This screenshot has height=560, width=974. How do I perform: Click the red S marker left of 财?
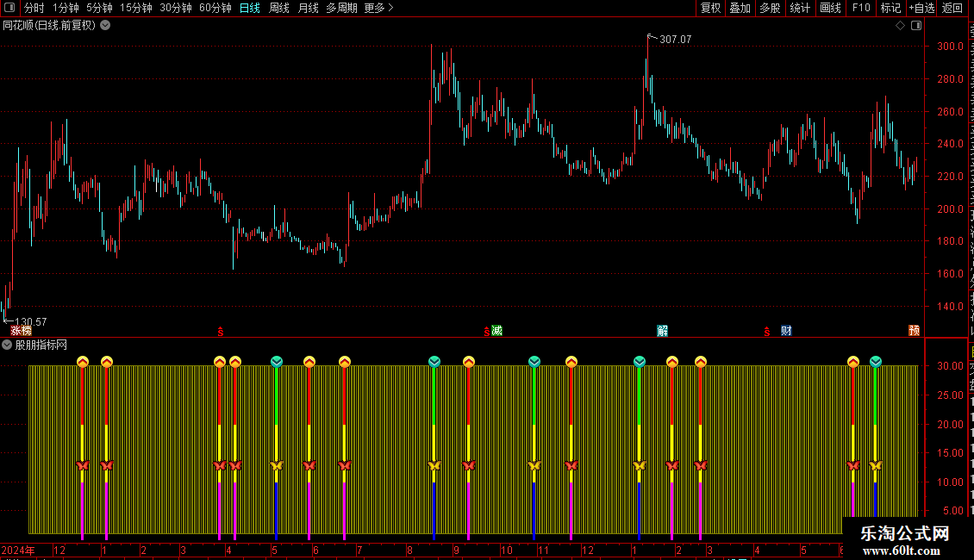coord(767,333)
